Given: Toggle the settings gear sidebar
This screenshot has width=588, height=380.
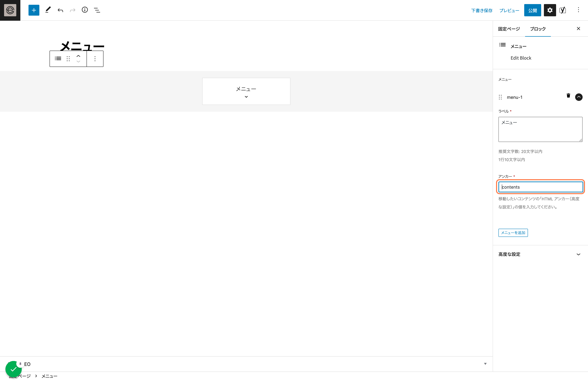Looking at the screenshot, I should pyautogui.click(x=550, y=10).
